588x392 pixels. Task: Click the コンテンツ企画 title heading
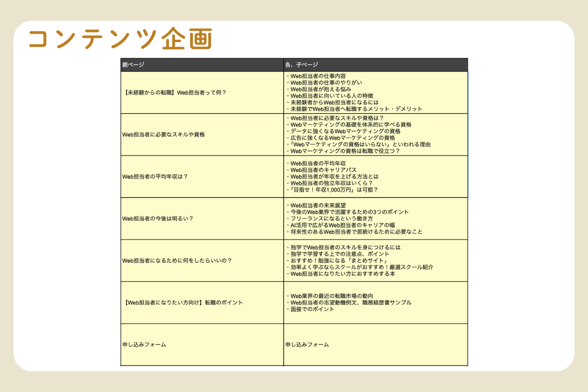120,40
